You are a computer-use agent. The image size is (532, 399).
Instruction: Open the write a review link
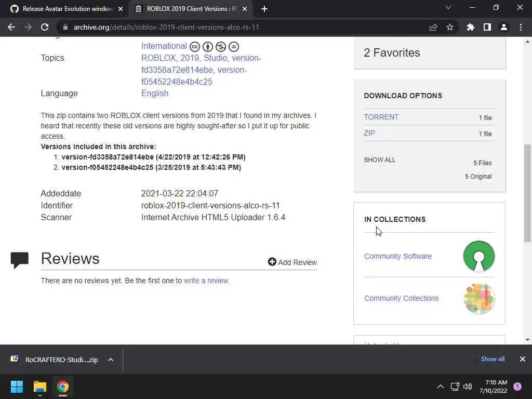tap(206, 281)
